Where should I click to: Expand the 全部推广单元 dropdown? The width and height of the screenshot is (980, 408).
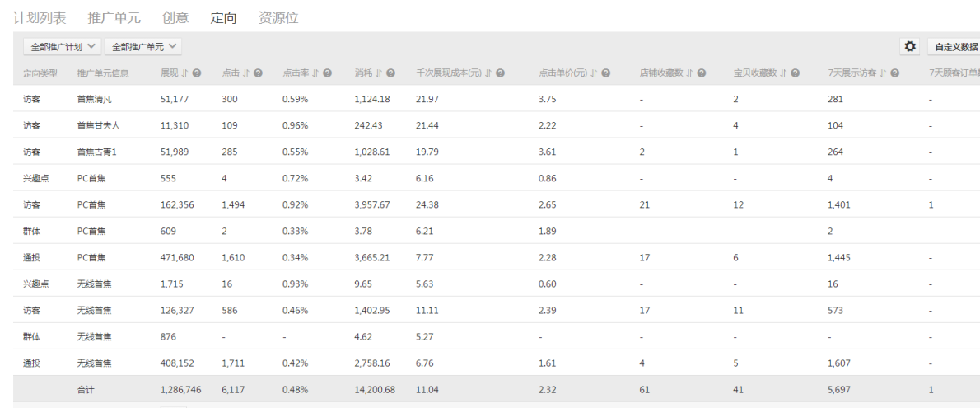coord(145,47)
